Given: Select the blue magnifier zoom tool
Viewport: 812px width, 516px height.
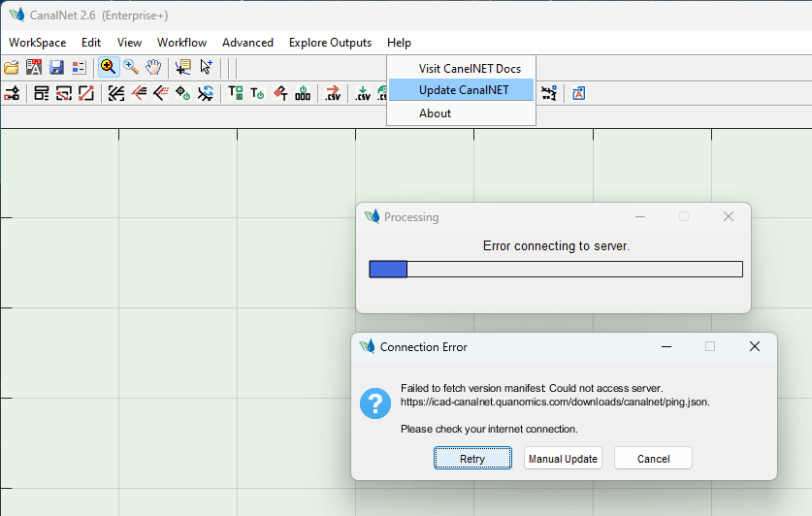Looking at the screenshot, I should point(131,67).
